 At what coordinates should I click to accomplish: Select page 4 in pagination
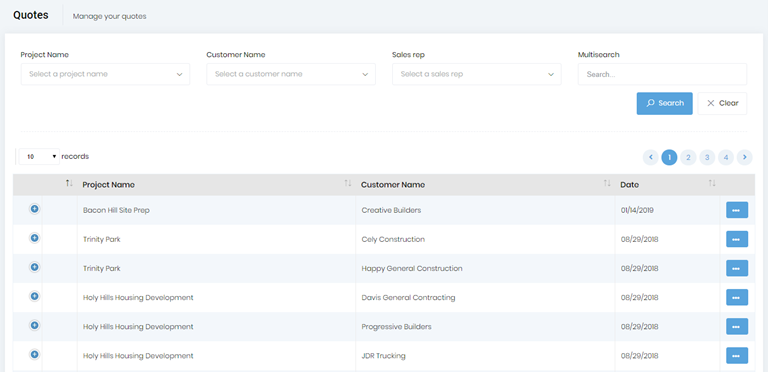[726, 157]
